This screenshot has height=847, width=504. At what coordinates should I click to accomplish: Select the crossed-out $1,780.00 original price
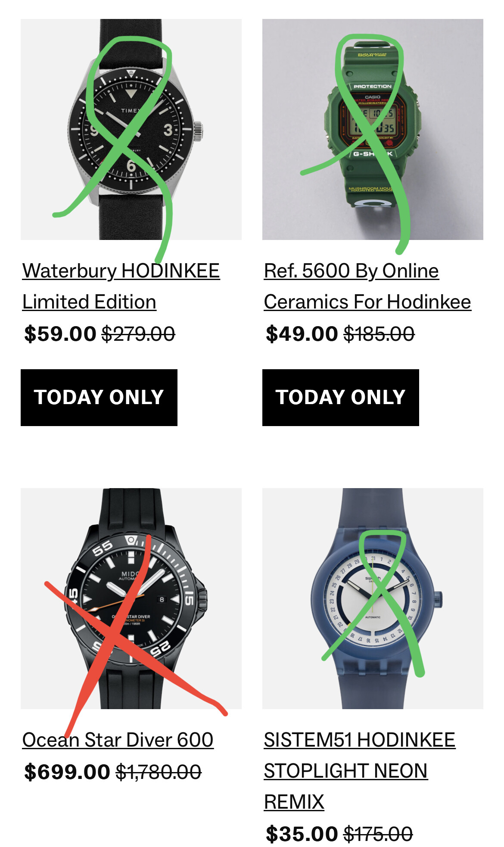pyautogui.click(x=159, y=772)
